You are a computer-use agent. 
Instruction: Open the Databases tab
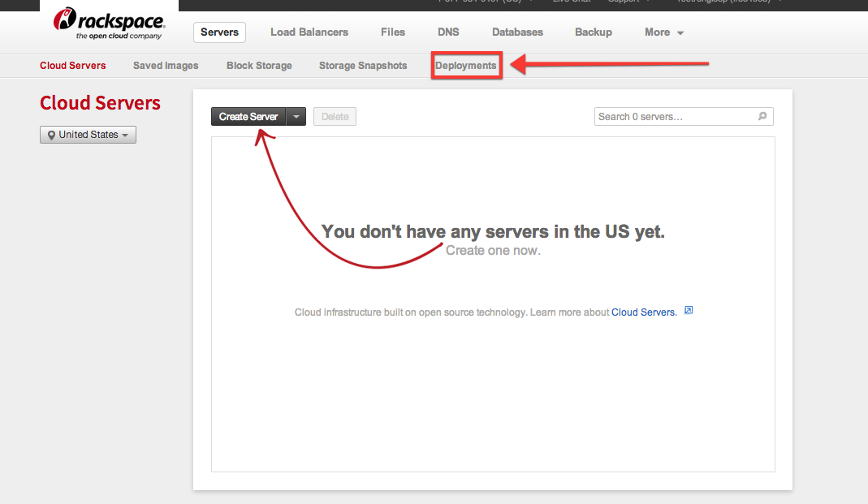tap(517, 32)
